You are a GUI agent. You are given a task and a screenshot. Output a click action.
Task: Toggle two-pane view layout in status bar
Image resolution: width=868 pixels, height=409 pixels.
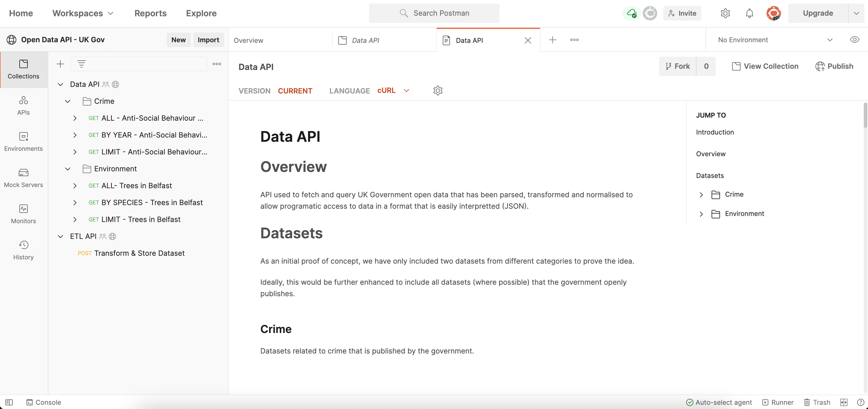point(844,402)
